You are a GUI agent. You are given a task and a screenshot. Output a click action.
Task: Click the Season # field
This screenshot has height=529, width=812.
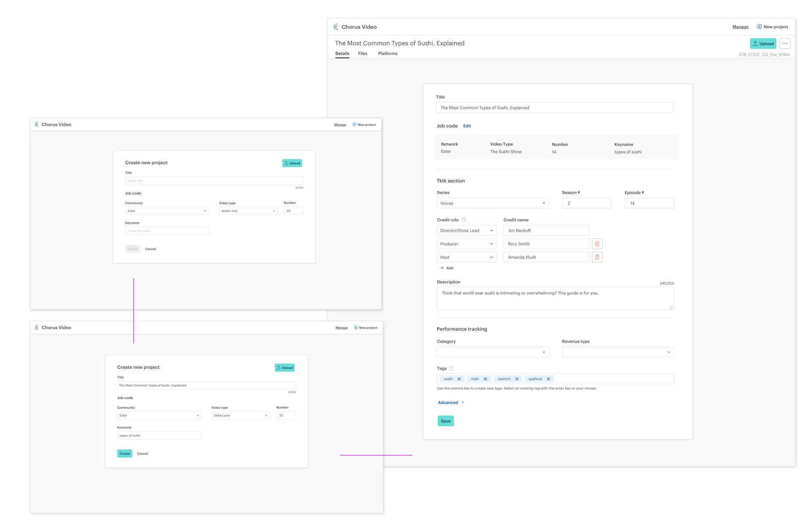click(x=586, y=203)
